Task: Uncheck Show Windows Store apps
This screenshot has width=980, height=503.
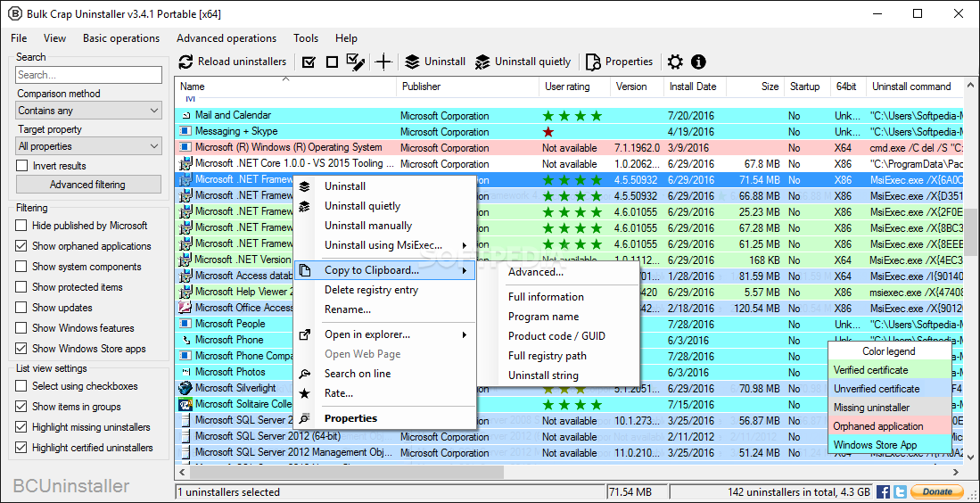Action: tap(21, 349)
